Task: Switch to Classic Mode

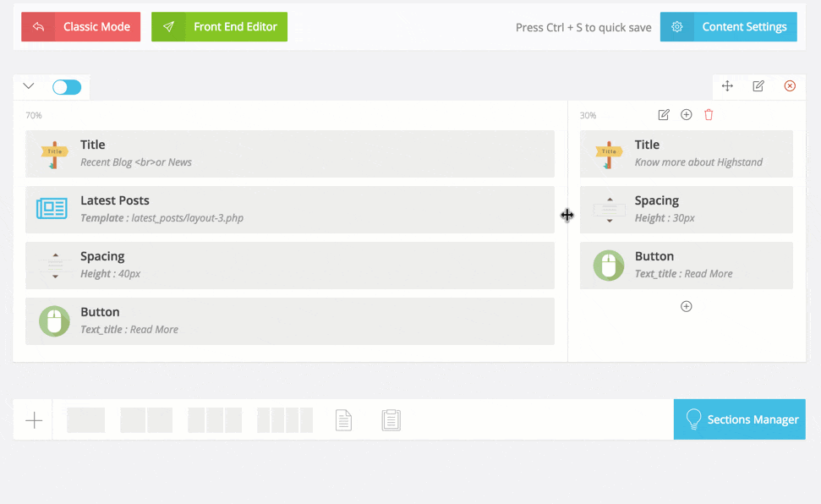Action: (81, 27)
